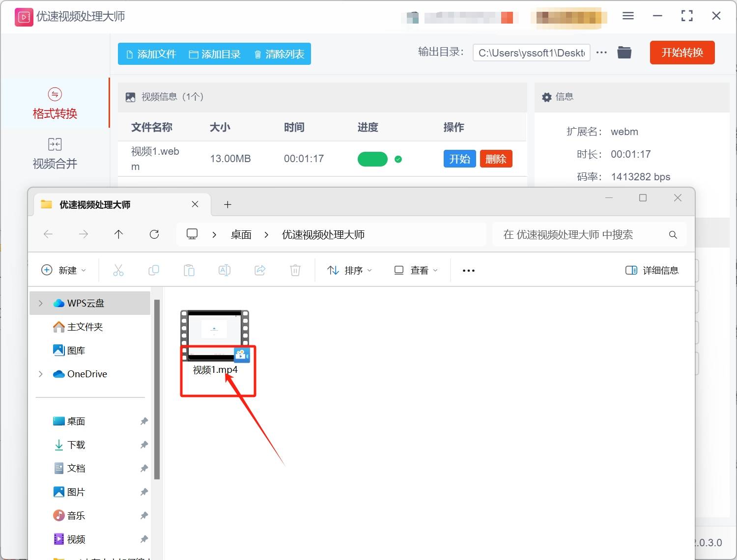Click the 信息 gear icon
737x560 pixels.
[x=546, y=97]
